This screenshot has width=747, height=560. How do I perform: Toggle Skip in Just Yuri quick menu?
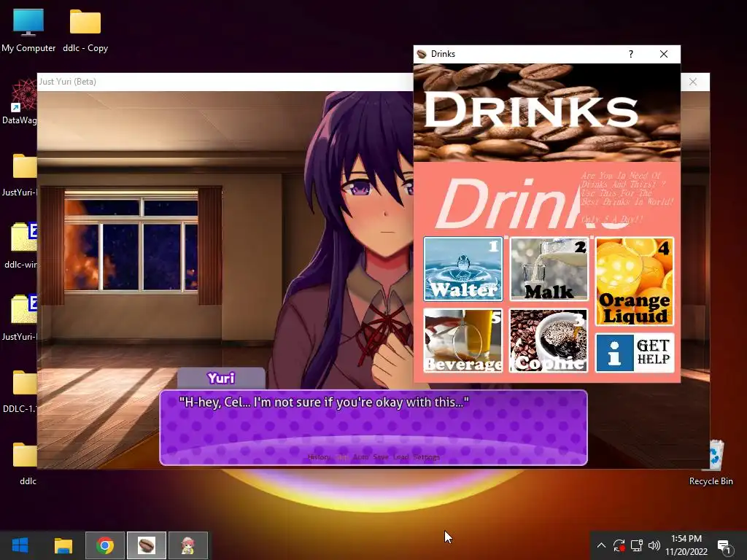point(341,457)
